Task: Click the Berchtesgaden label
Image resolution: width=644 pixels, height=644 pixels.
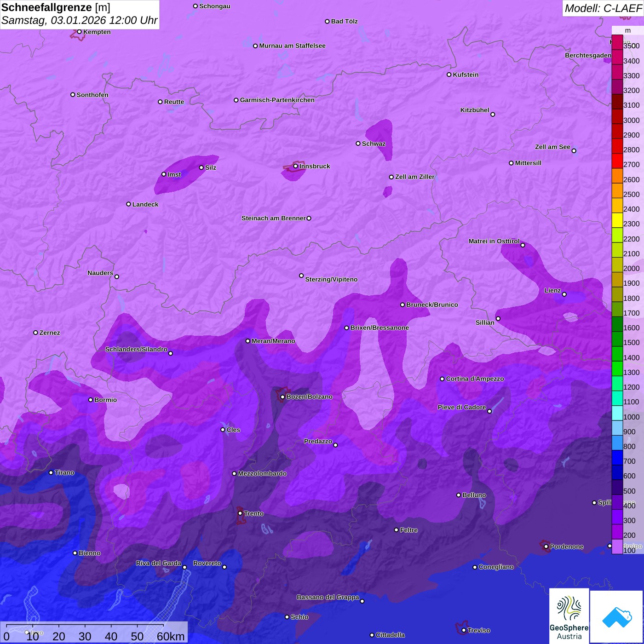Action: (588, 55)
